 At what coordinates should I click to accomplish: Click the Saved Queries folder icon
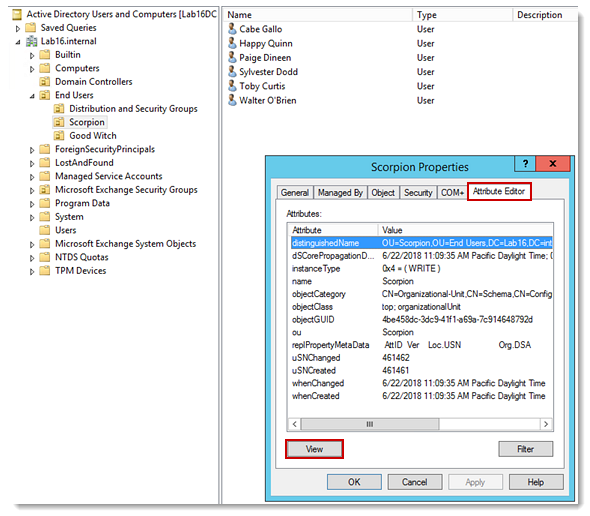30,27
